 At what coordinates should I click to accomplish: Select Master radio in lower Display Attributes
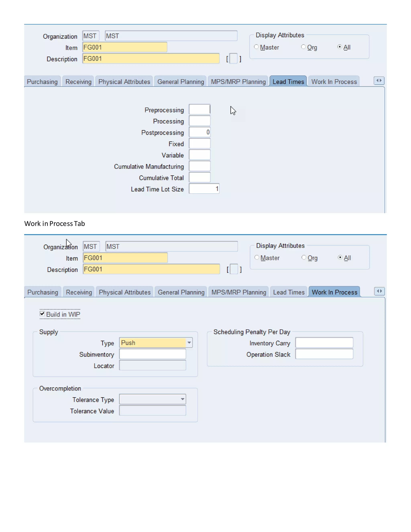point(257,258)
